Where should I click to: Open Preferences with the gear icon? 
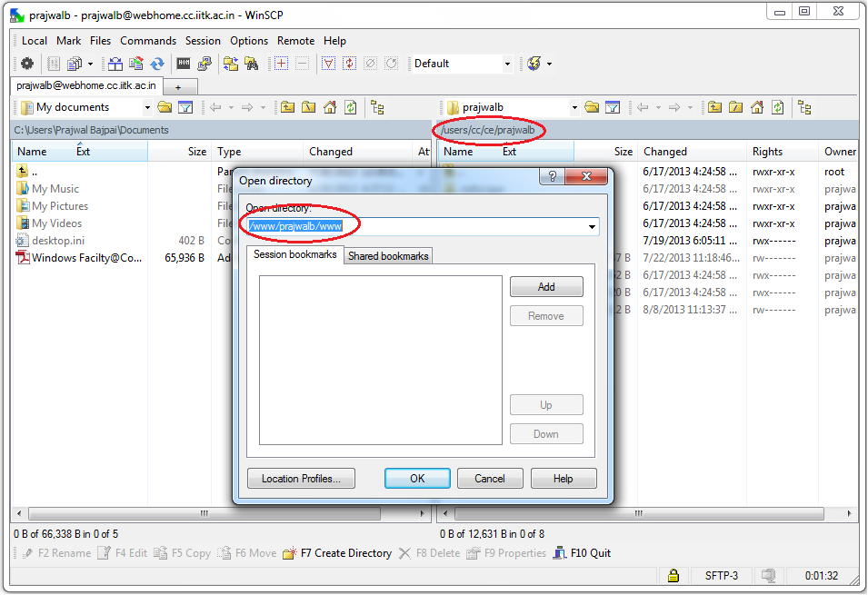click(26, 64)
